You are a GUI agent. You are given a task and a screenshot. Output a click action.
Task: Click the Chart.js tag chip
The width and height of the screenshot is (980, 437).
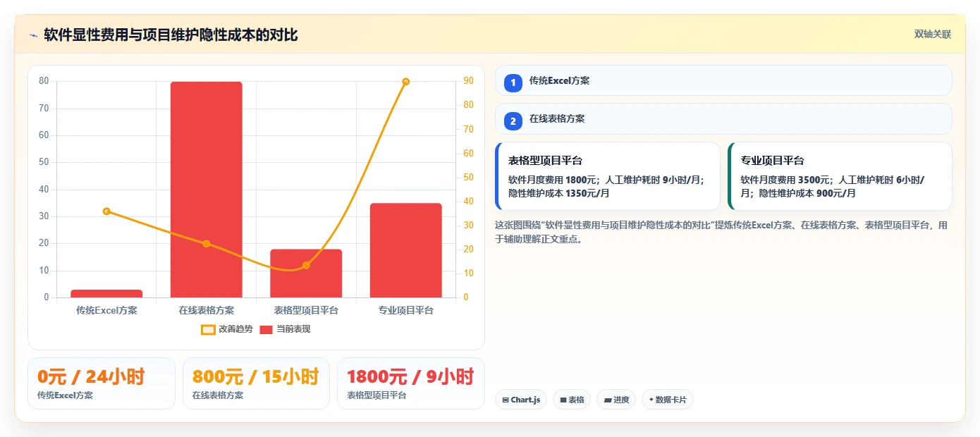[x=521, y=400]
